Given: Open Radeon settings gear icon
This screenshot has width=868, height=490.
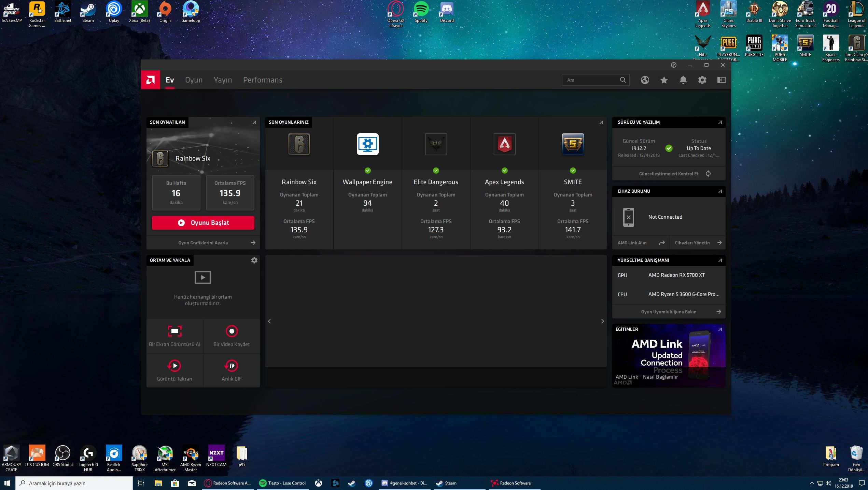Looking at the screenshot, I should coord(702,80).
